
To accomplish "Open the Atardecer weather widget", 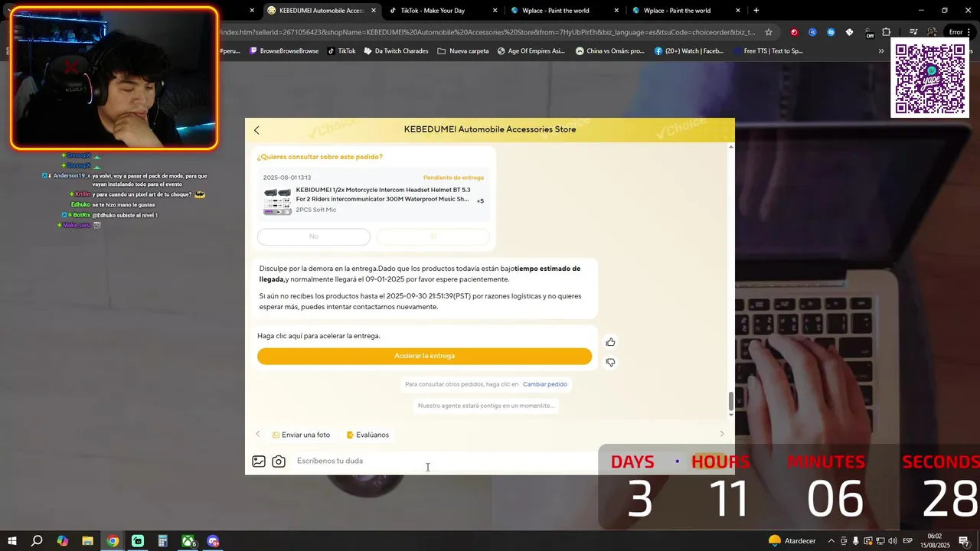I will 792,541.
